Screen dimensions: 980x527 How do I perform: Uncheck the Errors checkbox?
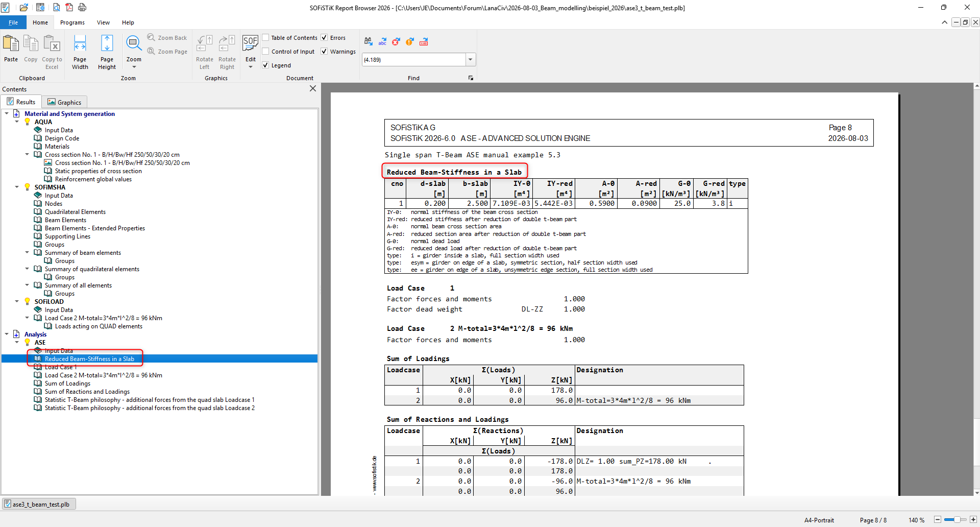(x=324, y=38)
